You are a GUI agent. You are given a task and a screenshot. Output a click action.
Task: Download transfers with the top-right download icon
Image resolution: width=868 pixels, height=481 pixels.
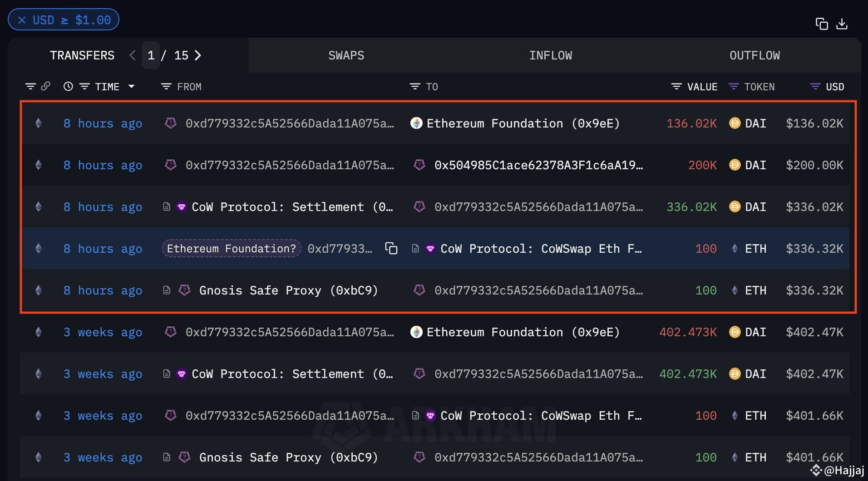pos(842,24)
